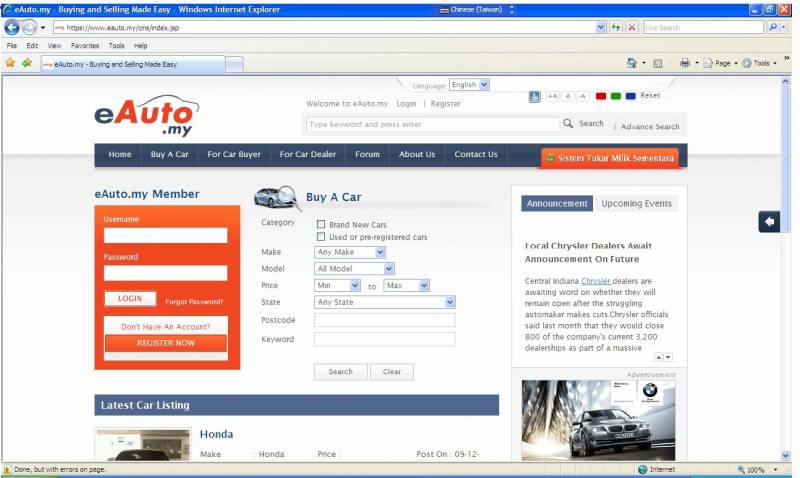Switch to Upcoming Events tab
Viewport: 800px width, 478px height.
coord(636,203)
